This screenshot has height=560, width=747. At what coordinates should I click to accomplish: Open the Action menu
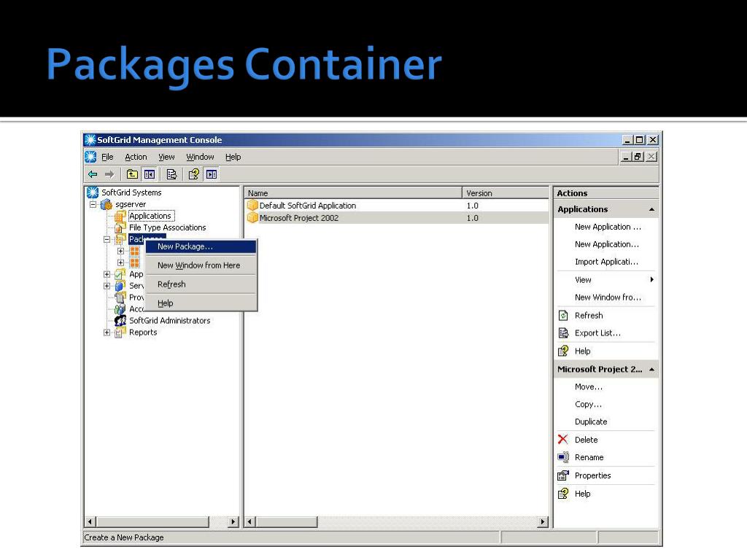136,157
